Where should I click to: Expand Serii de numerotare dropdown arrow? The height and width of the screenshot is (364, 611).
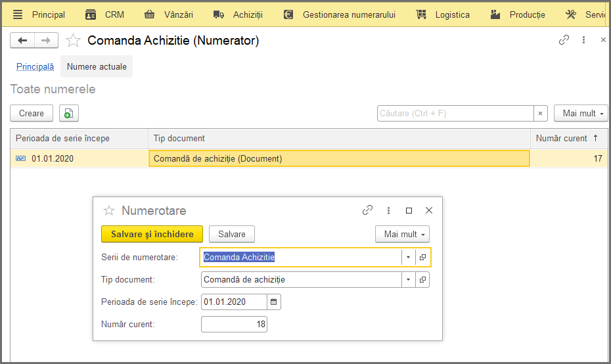[x=409, y=257]
